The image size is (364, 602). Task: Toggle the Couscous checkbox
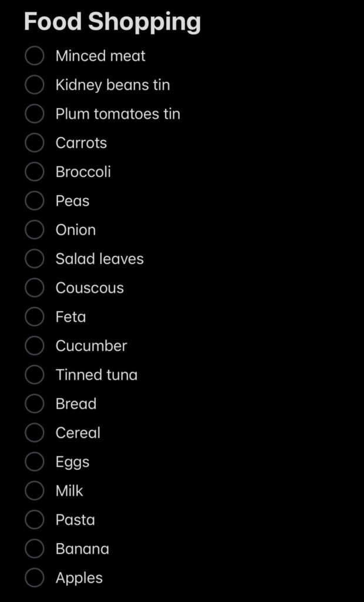coord(35,287)
